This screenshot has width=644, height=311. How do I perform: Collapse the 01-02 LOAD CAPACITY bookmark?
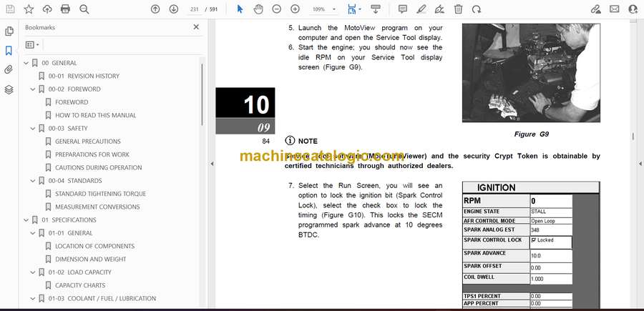(33, 272)
